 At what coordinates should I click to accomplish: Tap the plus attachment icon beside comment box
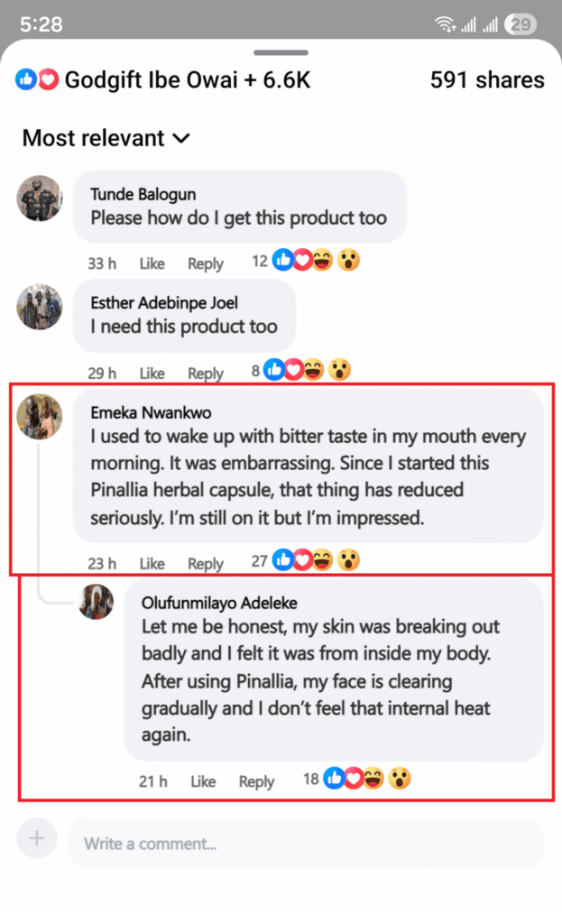pos(36,837)
